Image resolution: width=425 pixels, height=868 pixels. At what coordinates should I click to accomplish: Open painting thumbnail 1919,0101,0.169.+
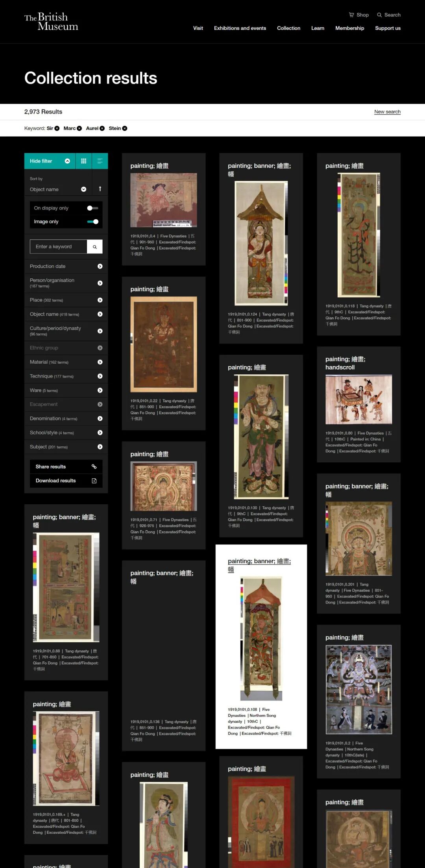tap(66, 759)
